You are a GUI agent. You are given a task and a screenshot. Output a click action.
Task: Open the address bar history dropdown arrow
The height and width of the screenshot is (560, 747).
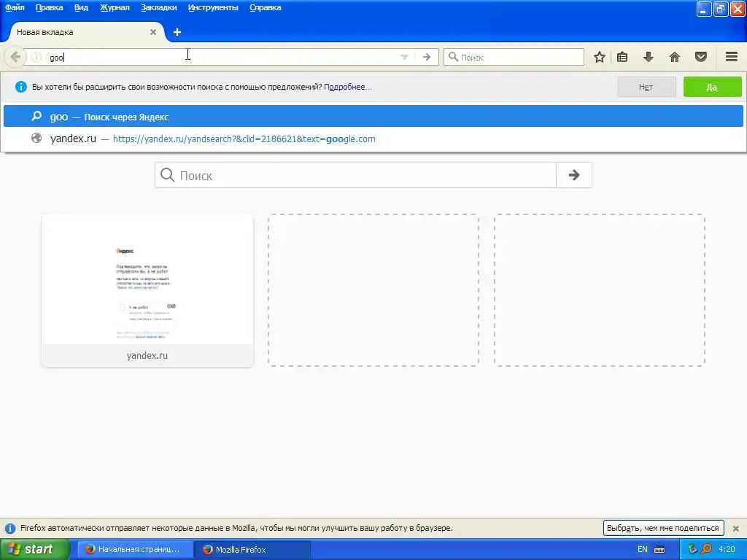click(404, 57)
